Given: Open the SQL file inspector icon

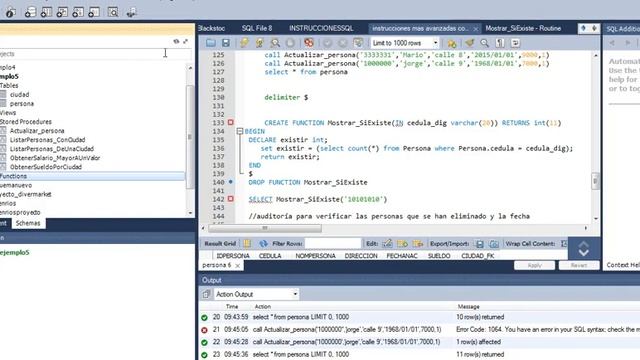Looking at the screenshot, I should click(10, 13).
